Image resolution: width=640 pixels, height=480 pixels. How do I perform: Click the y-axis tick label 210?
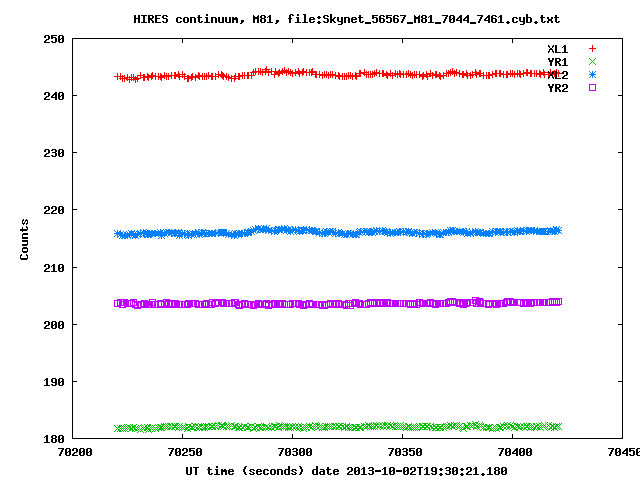[54, 268]
